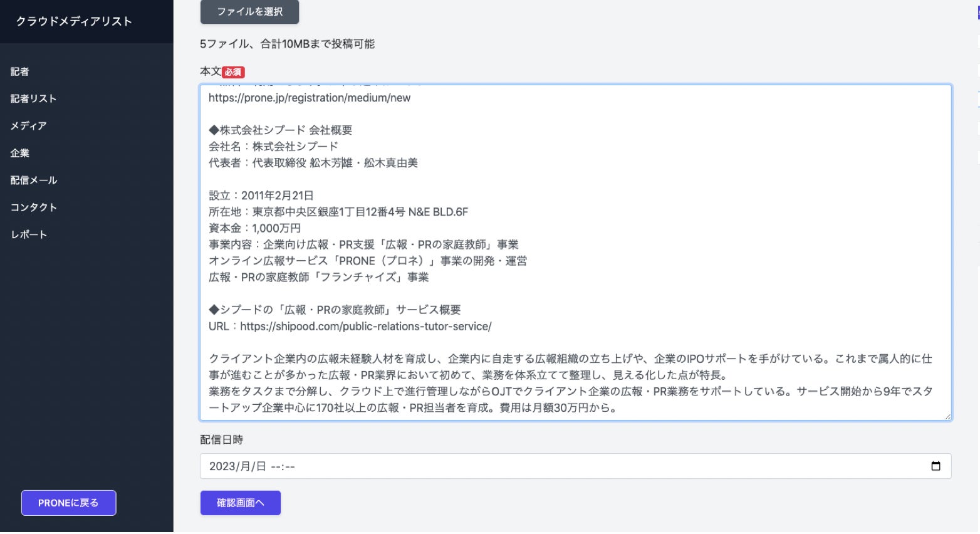Click the shipood.com service URL line
Viewport: 980px width, 534px height.
350,326
